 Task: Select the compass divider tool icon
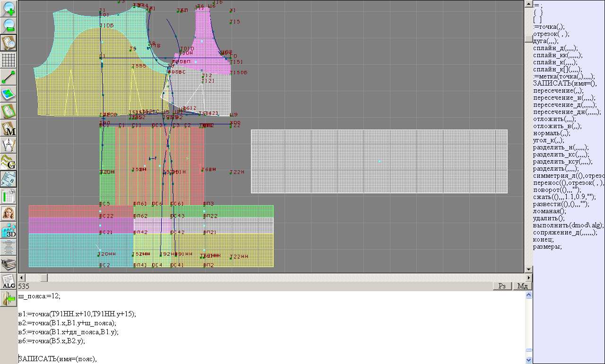pyautogui.click(x=9, y=145)
